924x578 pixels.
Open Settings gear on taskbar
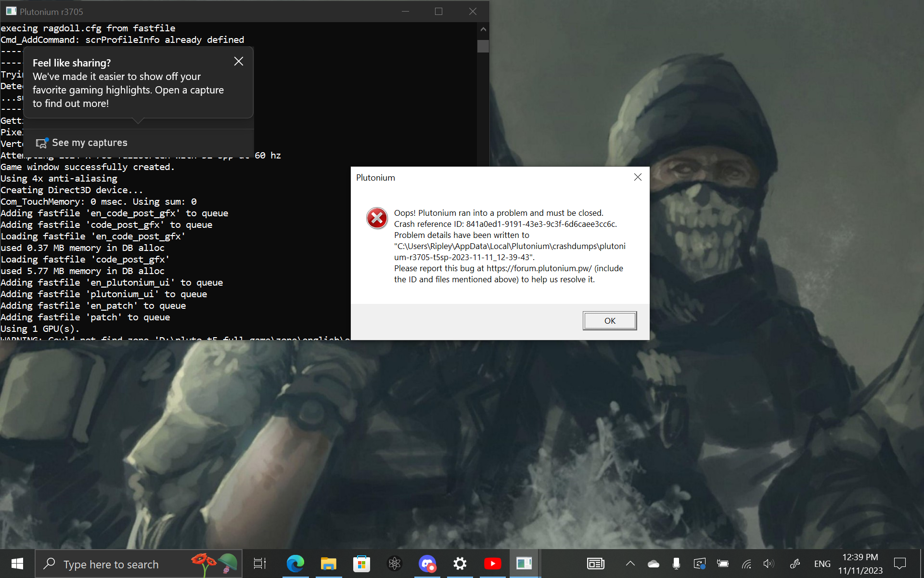[460, 564]
